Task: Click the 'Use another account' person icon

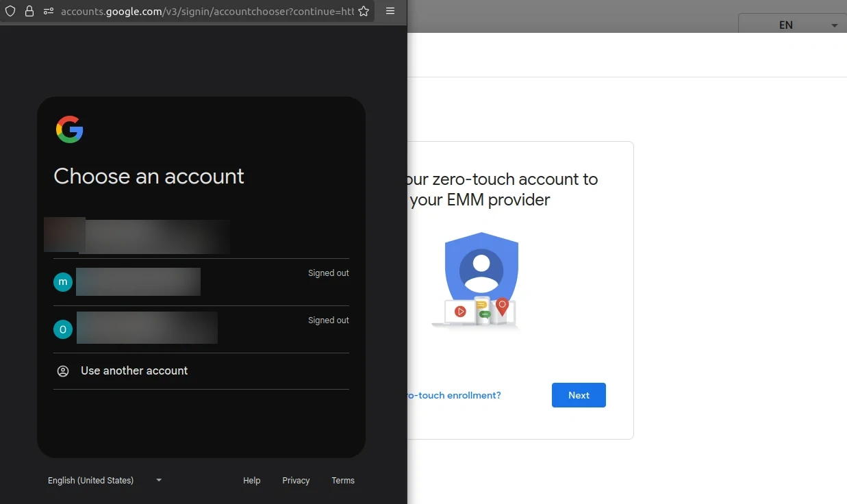Action: 63,370
